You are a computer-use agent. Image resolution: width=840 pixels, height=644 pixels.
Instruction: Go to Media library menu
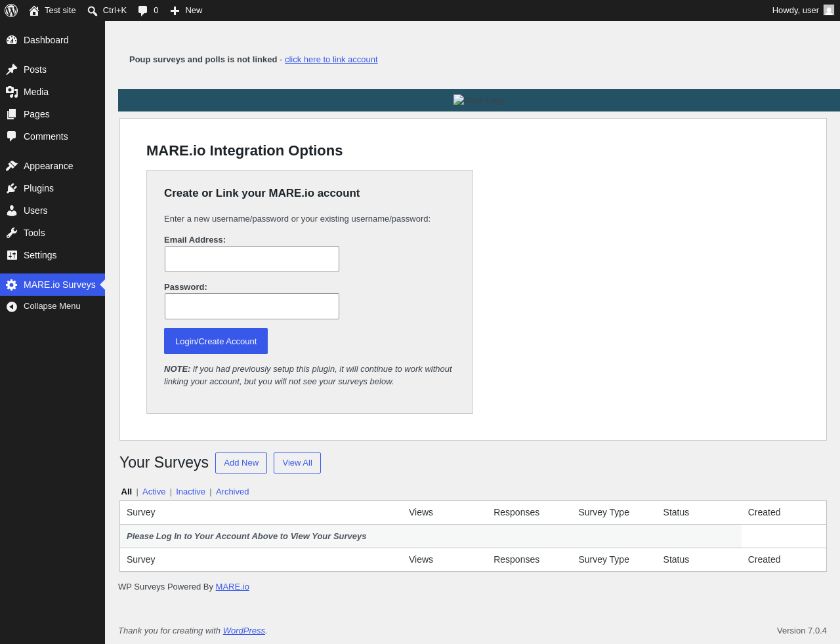coord(52,92)
